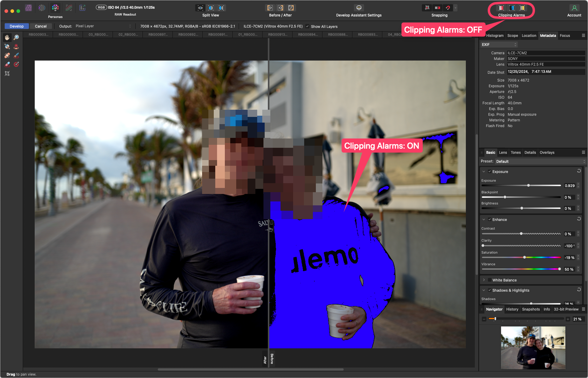
Task: Switch to the Details tab
Action: coord(530,153)
